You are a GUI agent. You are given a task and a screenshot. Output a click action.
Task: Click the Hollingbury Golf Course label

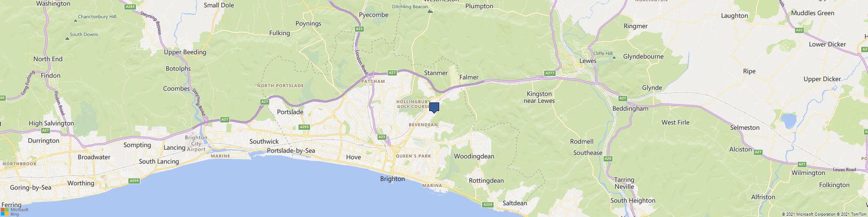pos(413,104)
